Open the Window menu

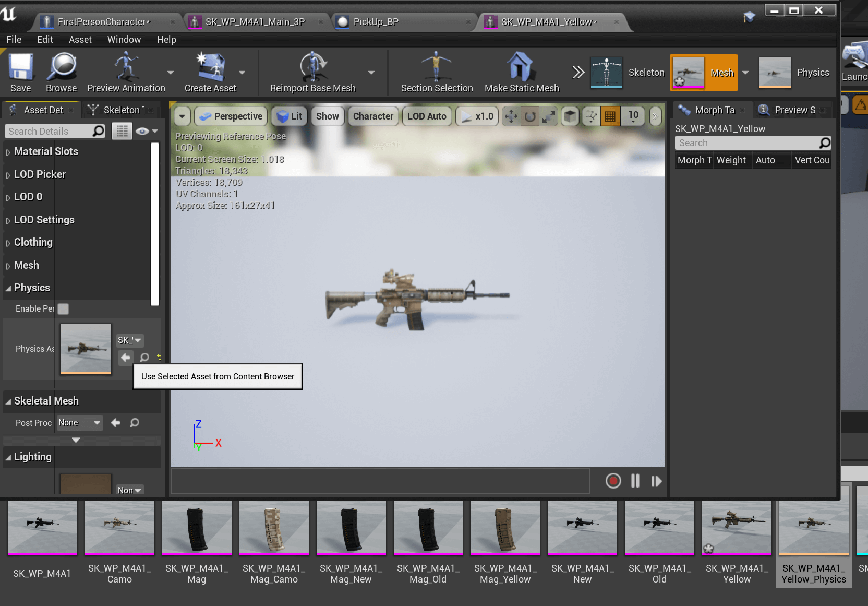point(124,40)
